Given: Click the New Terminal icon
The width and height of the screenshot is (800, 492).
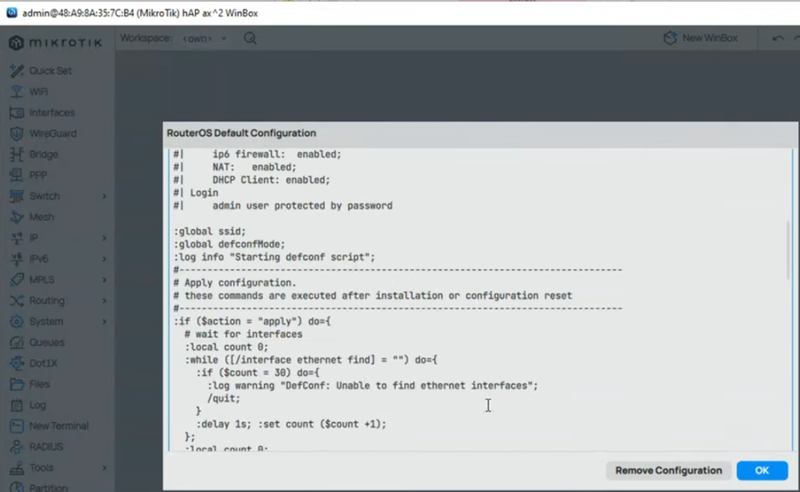Looking at the screenshot, I should pyautogui.click(x=16, y=426).
